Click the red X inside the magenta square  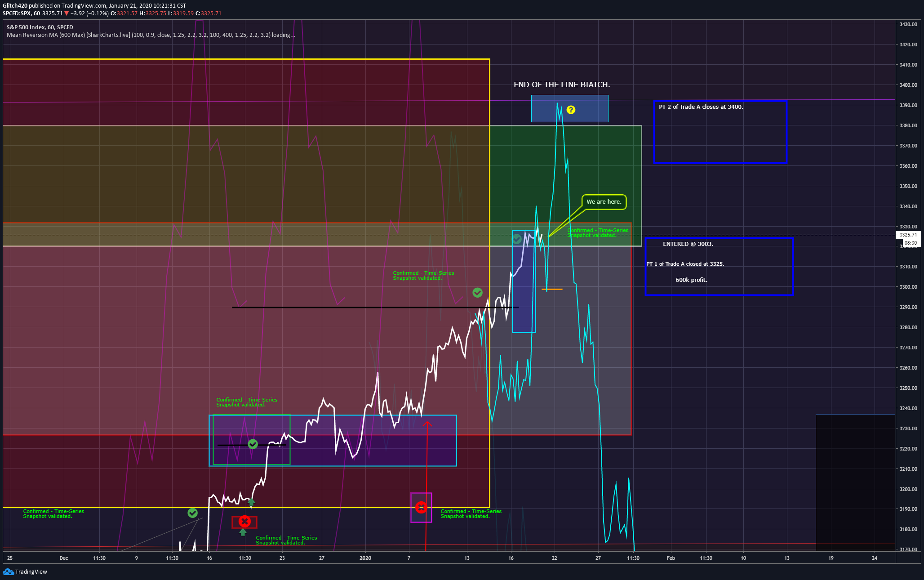tap(421, 507)
